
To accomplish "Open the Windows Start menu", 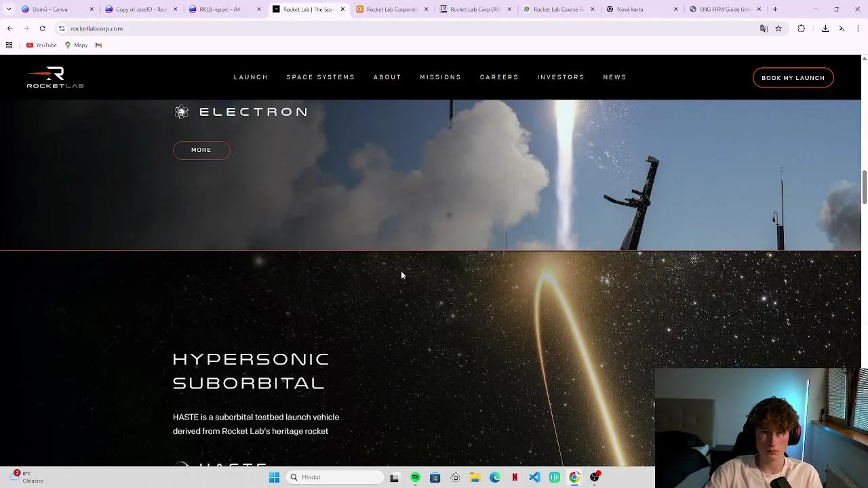I will pyautogui.click(x=274, y=477).
